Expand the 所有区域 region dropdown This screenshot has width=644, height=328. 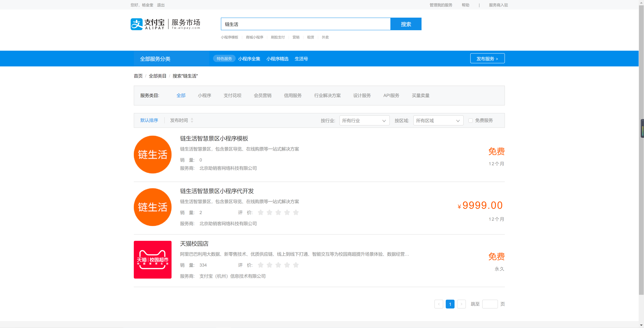tap(438, 121)
